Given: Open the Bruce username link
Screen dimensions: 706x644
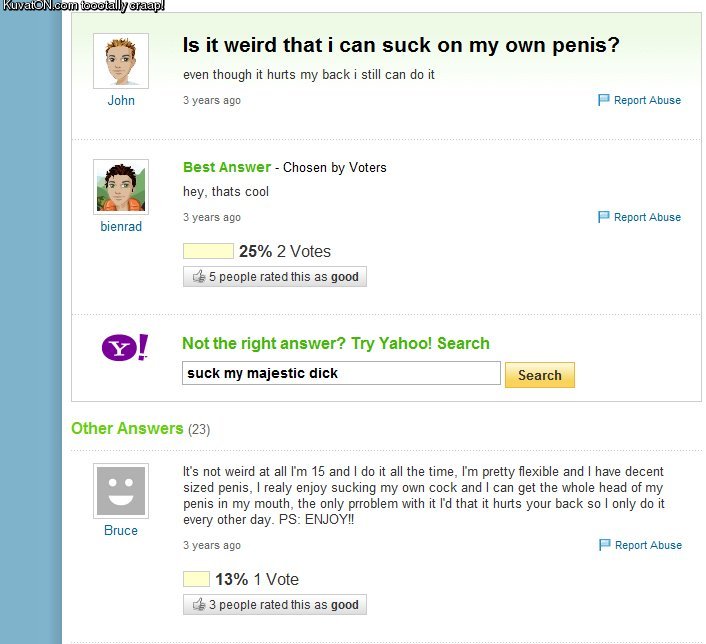Looking at the screenshot, I should point(121,531).
